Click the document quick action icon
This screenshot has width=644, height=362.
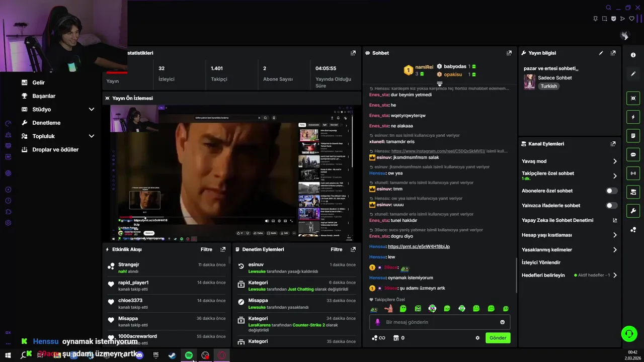(633, 136)
